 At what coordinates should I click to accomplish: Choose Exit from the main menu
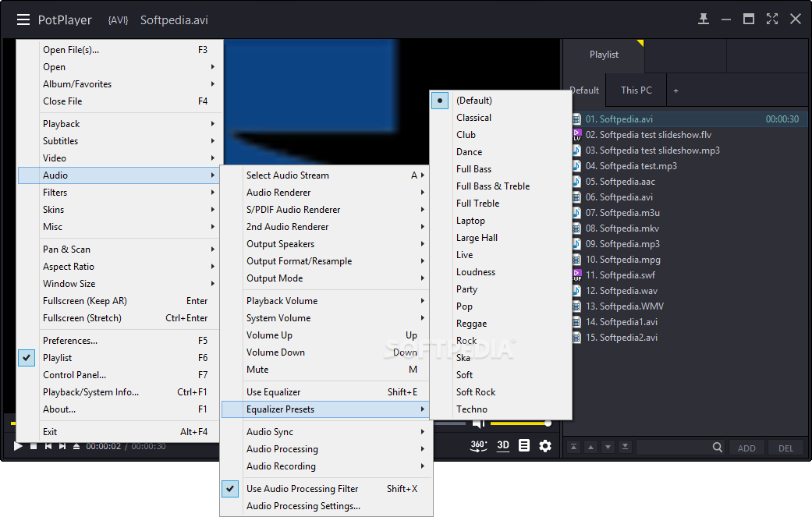pyautogui.click(x=119, y=431)
